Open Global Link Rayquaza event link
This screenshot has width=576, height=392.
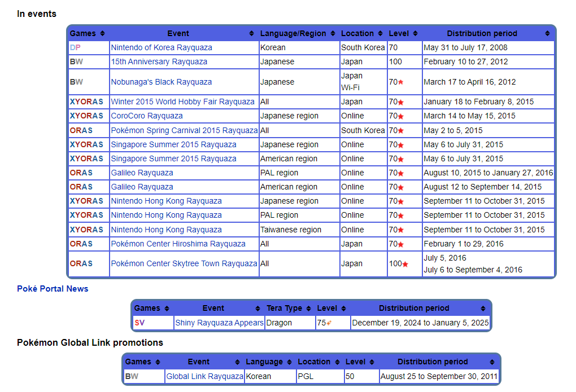tap(204, 377)
